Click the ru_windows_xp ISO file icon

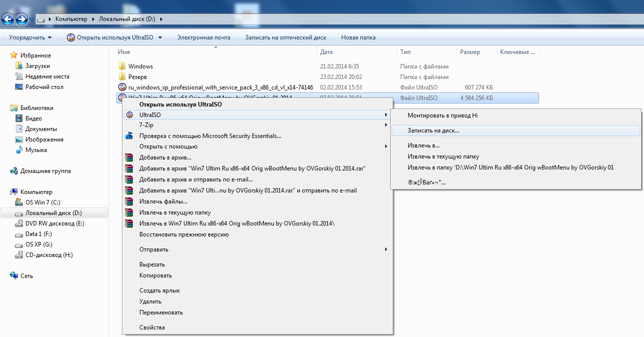point(122,87)
